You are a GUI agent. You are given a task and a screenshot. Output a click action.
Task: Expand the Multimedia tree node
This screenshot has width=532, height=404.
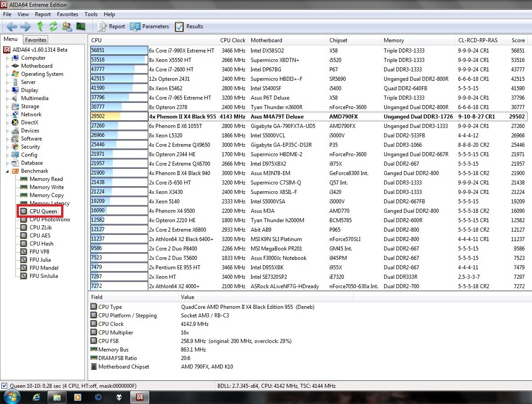(x=8, y=99)
